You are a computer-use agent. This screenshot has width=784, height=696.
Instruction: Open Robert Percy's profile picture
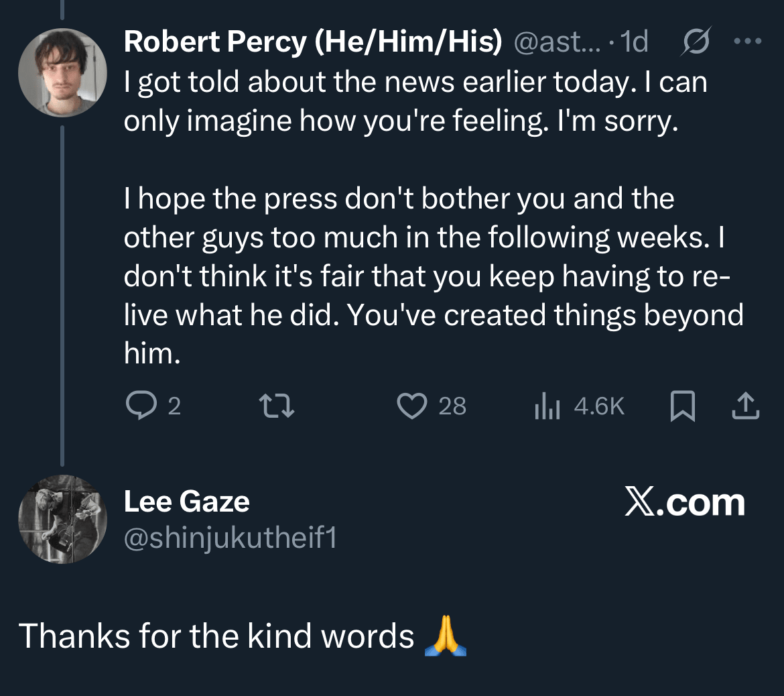(x=62, y=72)
